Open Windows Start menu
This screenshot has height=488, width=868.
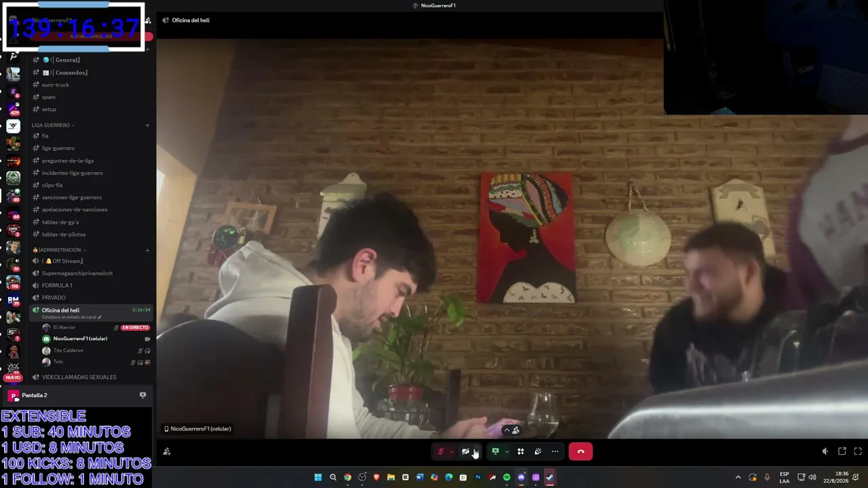point(318,477)
